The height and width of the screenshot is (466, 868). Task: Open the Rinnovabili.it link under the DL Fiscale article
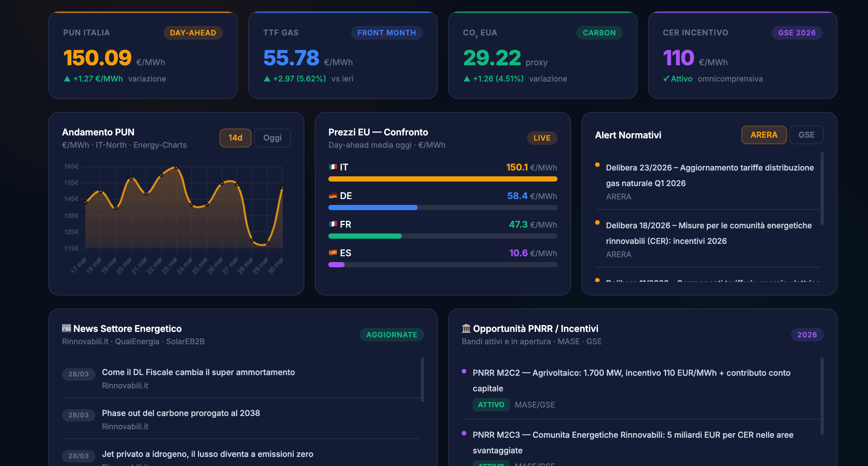[x=125, y=385]
